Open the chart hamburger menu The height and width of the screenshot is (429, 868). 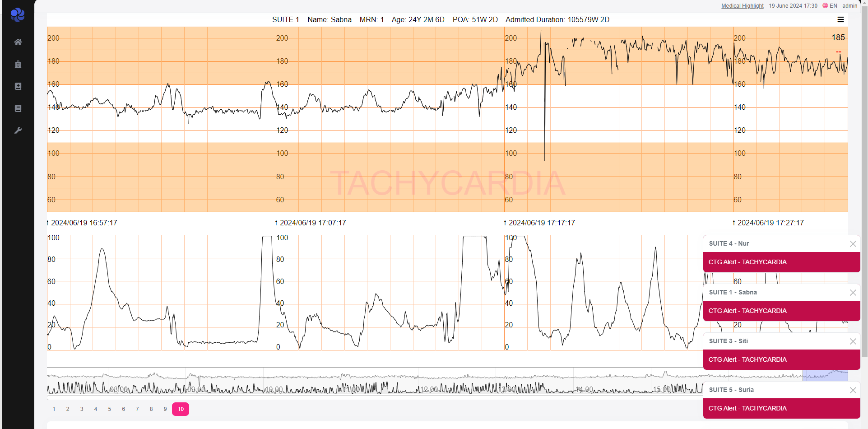840,19
